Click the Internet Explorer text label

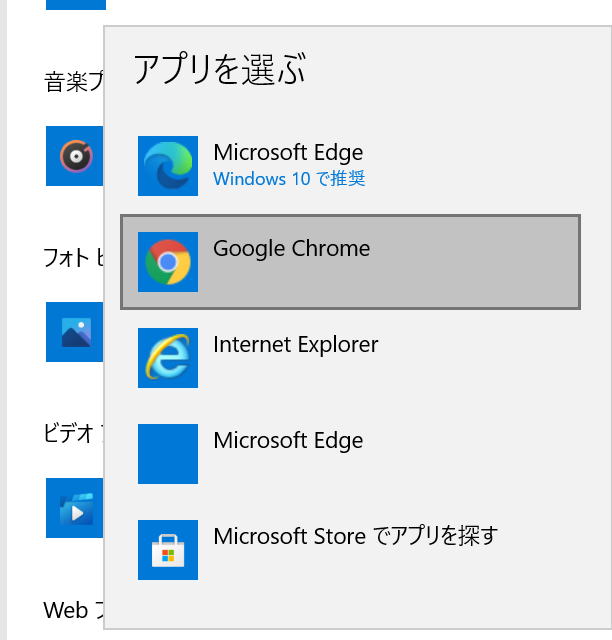[296, 344]
